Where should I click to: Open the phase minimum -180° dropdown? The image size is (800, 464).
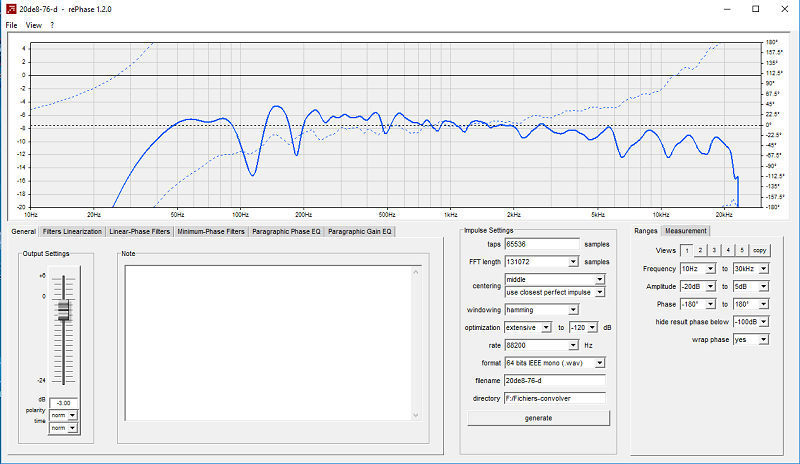point(698,304)
